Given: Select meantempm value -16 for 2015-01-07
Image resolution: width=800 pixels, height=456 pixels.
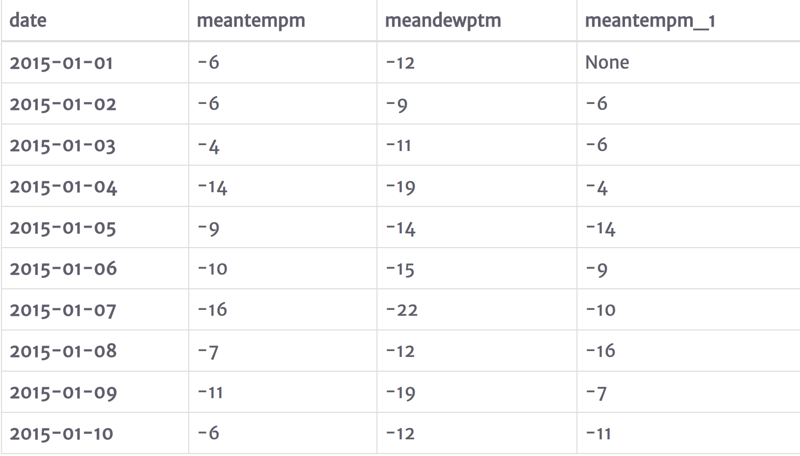Looking at the screenshot, I should [213, 310].
